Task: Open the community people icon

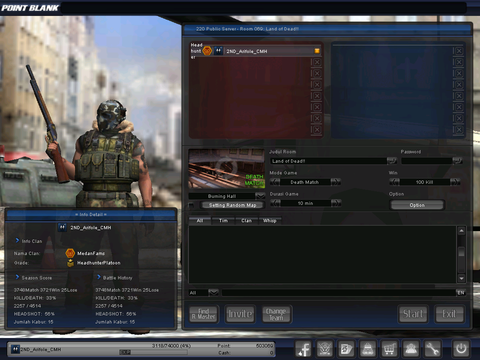Action: tap(411, 349)
